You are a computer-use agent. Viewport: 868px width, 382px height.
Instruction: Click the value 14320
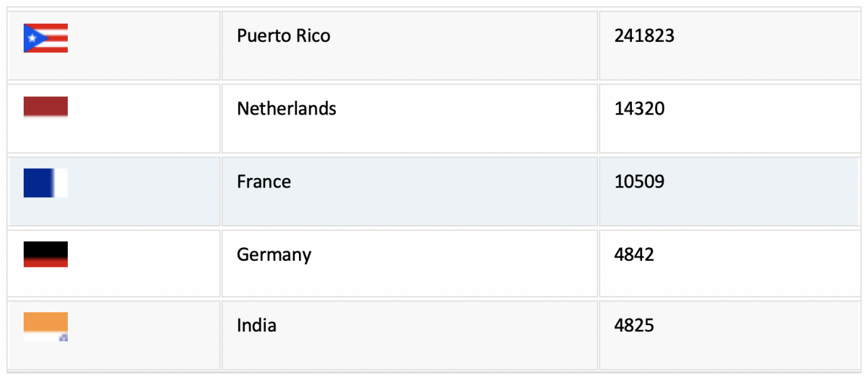pyautogui.click(x=639, y=108)
